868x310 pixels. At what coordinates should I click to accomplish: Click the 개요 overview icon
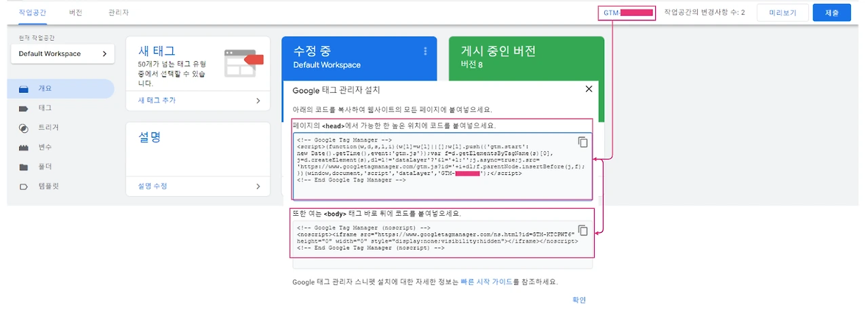24,89
